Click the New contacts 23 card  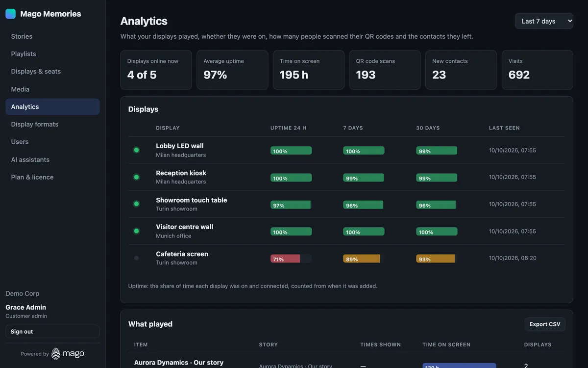(461, 70)
